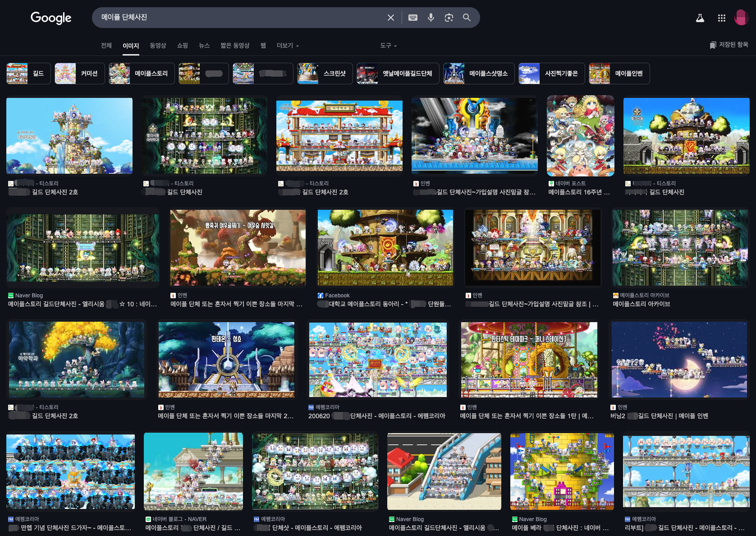Clear the search query with X
756x536 pixels.
point(391,18)
